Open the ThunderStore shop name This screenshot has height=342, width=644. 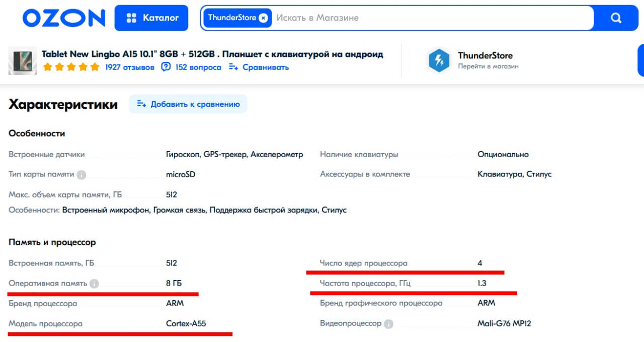(x=485, y=55)
